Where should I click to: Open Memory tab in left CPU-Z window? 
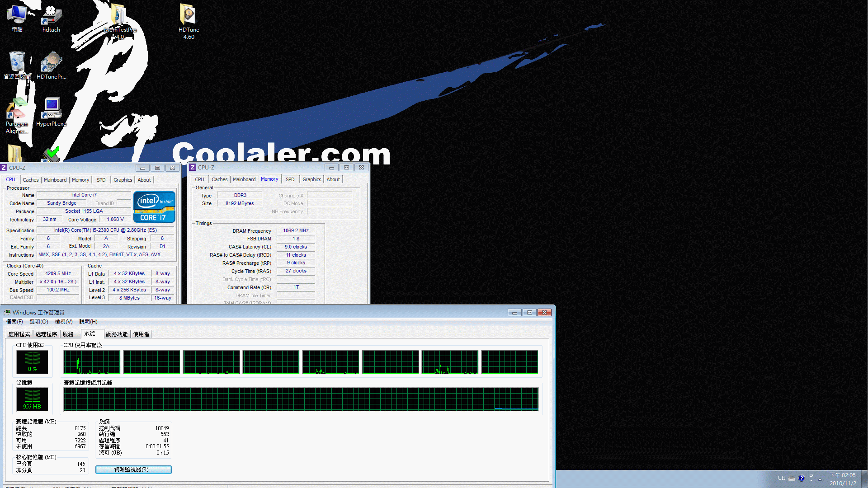click(80, 180)
